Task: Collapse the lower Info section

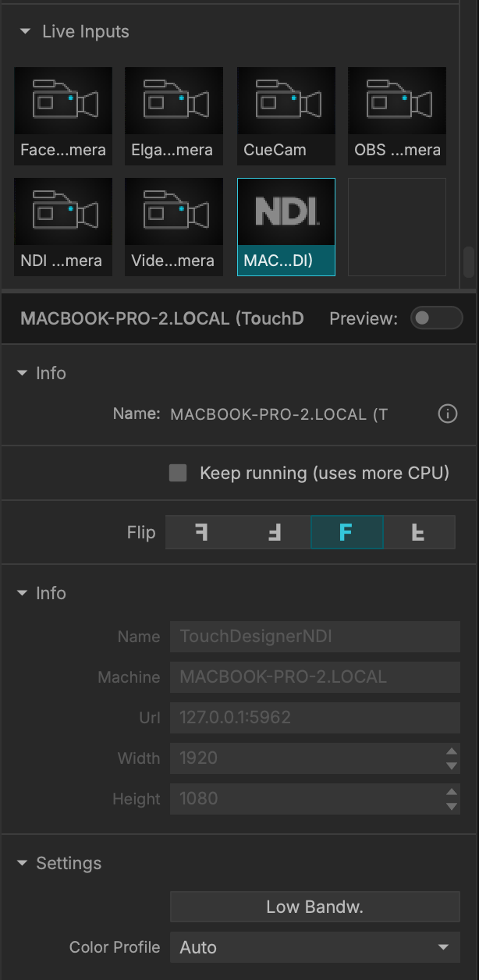Action: 22,594
